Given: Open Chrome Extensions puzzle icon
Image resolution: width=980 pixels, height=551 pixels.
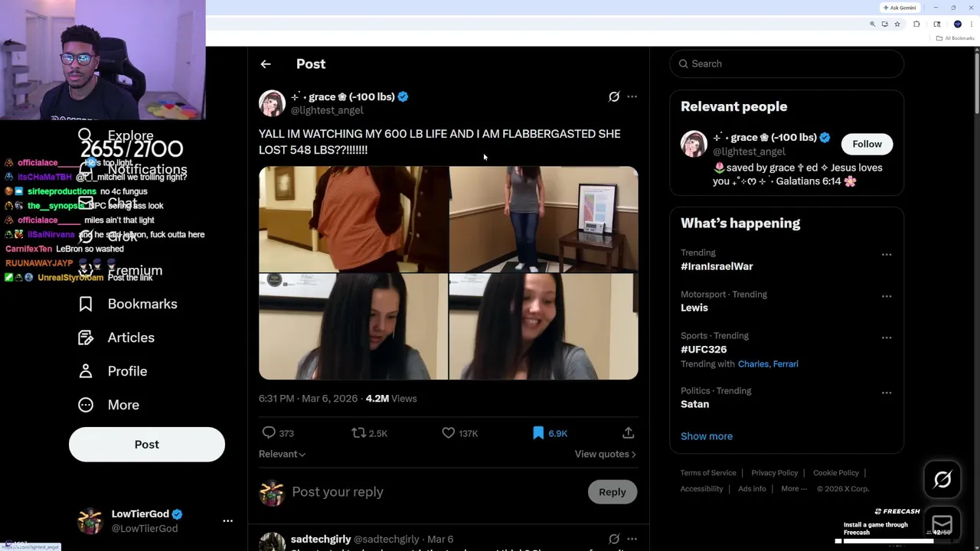Looking at the screenshot, I should [x=916, y=24].
